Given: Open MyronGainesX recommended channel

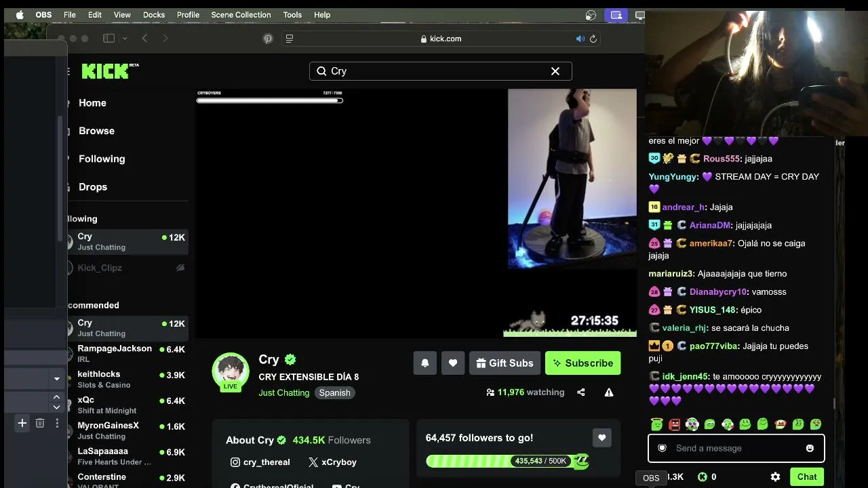Looking at the screenshot, I should point(128,431).
